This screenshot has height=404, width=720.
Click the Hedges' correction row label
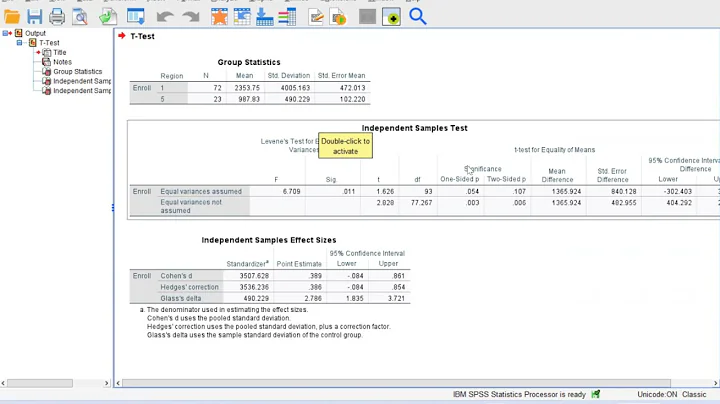click(189, 287)
